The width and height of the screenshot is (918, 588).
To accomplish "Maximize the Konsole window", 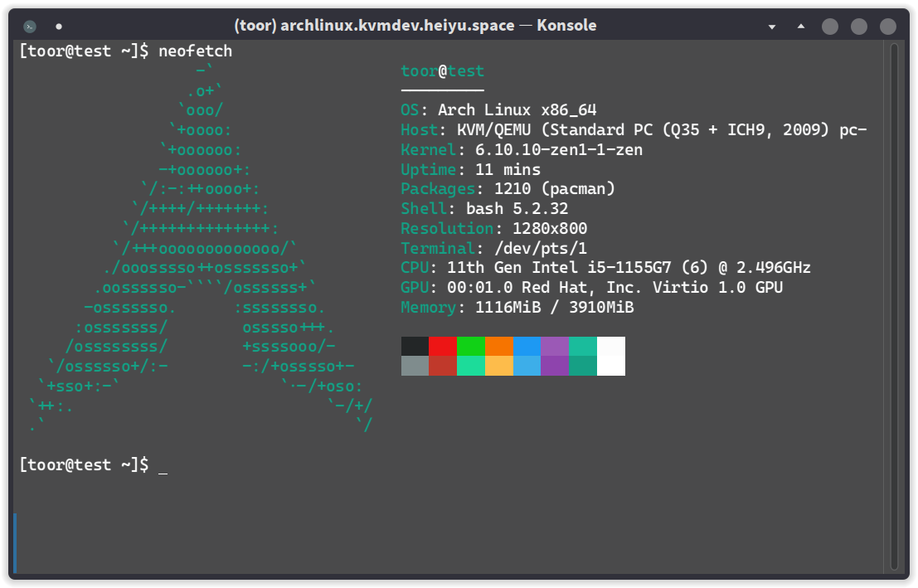I will point(859,27).
